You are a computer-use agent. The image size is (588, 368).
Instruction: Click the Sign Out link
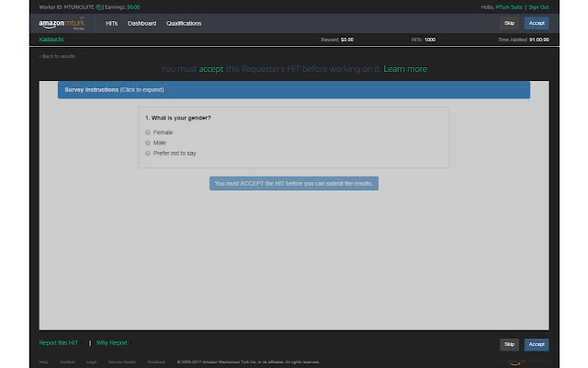point(538,6)
